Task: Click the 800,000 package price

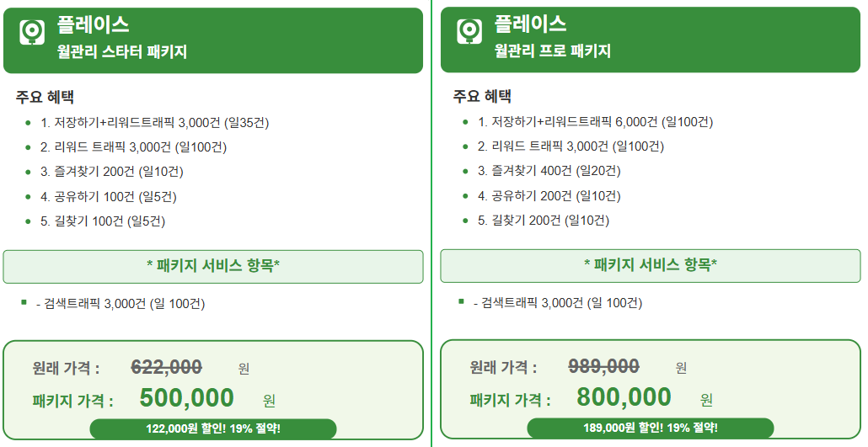Action: pos(624,396)
